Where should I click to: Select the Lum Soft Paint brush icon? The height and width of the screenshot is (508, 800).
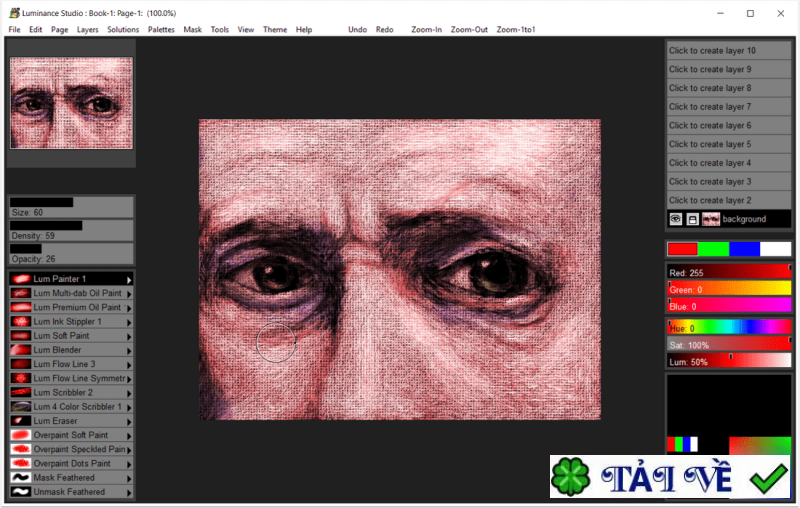[21, 336]
